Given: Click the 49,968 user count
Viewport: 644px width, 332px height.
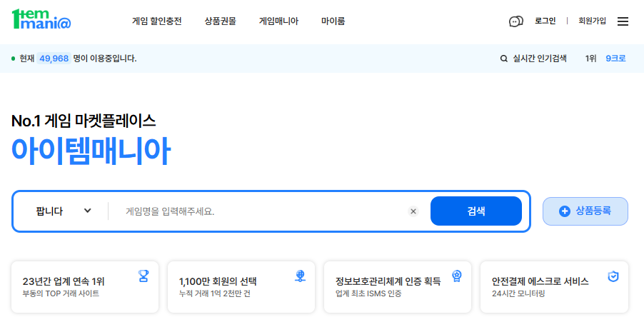Looking at the screenshot, I should coord(54,59).
